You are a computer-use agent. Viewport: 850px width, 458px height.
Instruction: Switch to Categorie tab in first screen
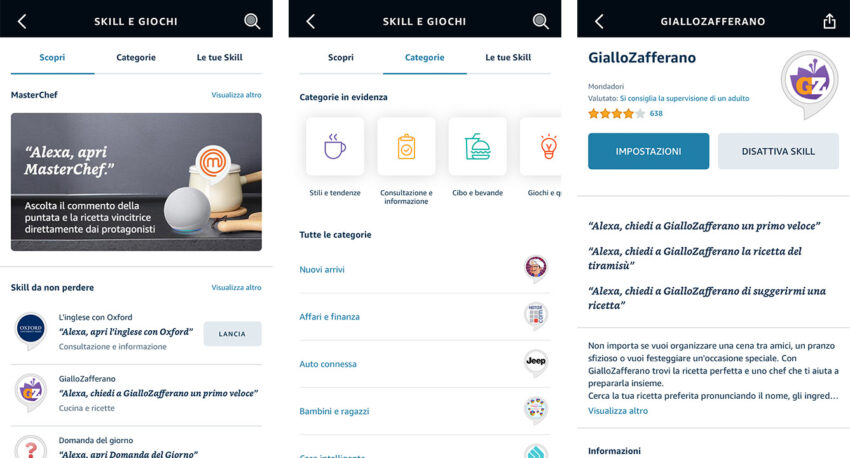tap(136, 57)
